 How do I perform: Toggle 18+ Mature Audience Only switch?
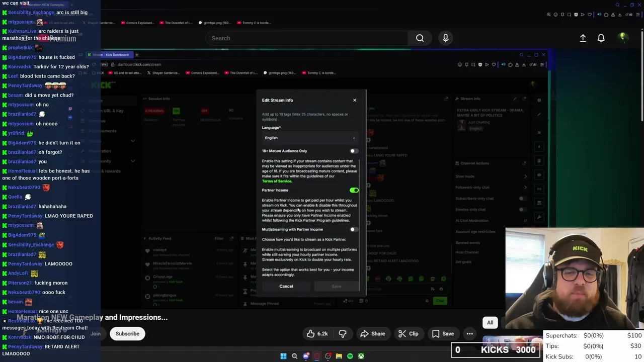(354, 151)
